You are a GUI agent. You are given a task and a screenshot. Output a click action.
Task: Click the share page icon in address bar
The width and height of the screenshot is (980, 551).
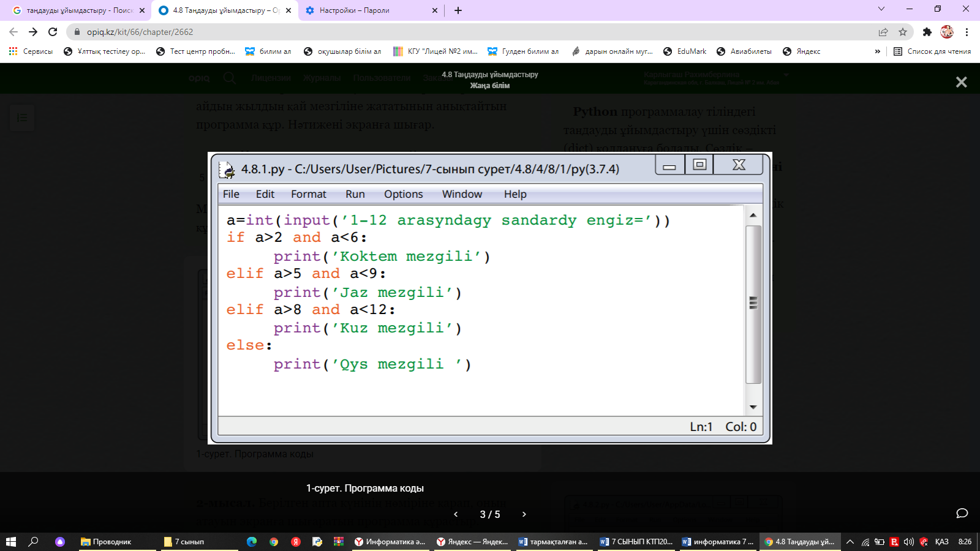(883, 32)
